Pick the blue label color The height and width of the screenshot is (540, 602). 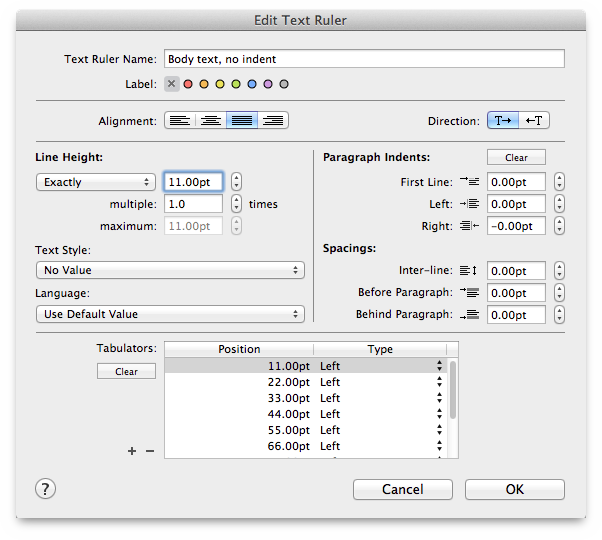252,84
